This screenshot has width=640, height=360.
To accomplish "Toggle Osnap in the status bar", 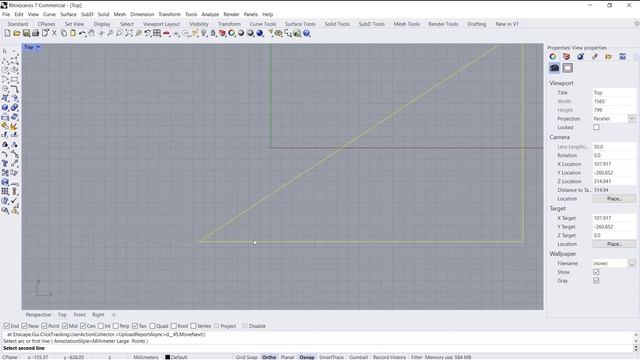I will pyautogui.click(x=307, y=357).
